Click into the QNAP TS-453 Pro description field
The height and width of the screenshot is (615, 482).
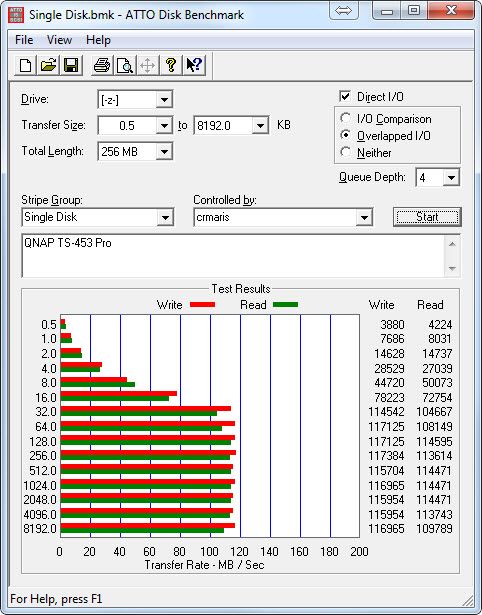pyautogui.click(x=234, y=256)
